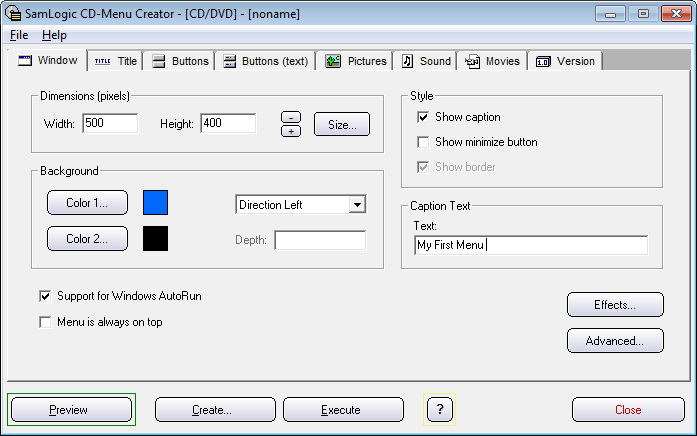Open the Help menu
This screenshot has width=697, height=436.
54,35
